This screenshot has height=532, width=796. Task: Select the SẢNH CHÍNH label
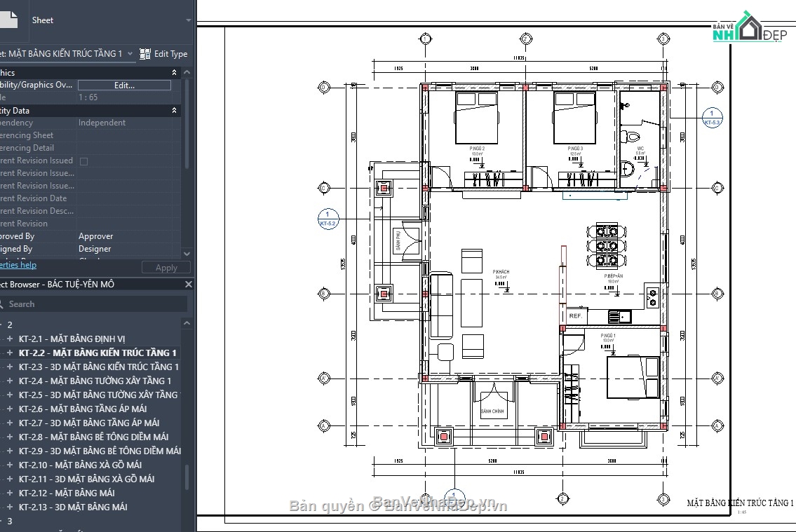tap(492, 411)
